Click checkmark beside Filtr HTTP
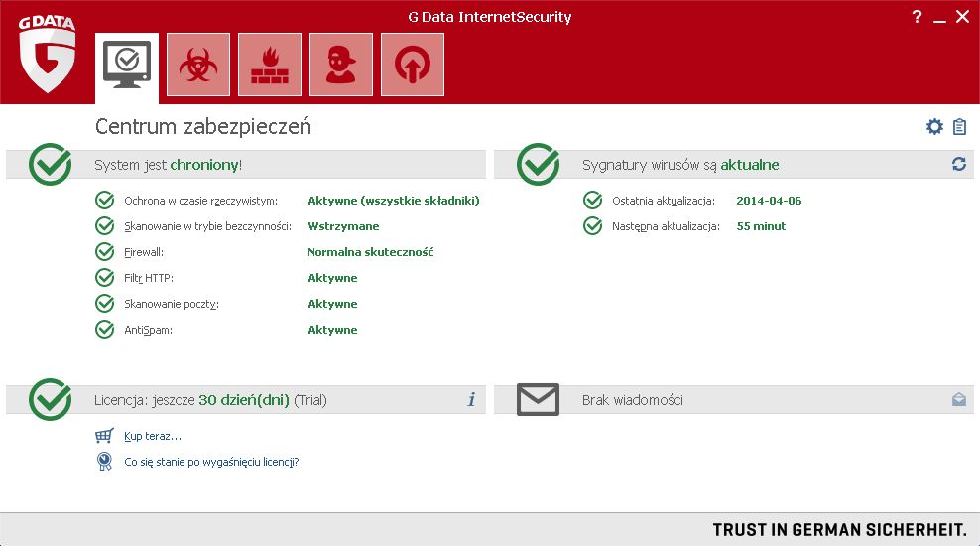Screen dimensions: 980x546 click(x=104, y=278)
